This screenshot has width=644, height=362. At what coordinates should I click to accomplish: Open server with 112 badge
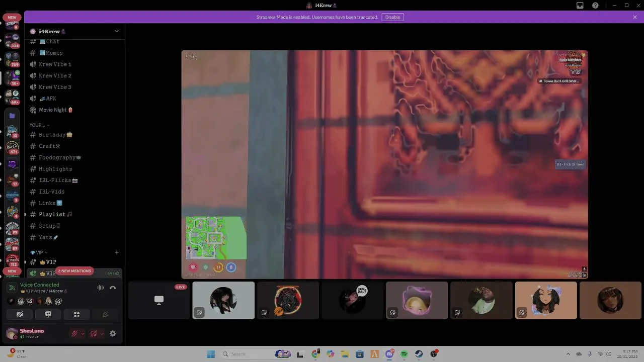point(12,259)
